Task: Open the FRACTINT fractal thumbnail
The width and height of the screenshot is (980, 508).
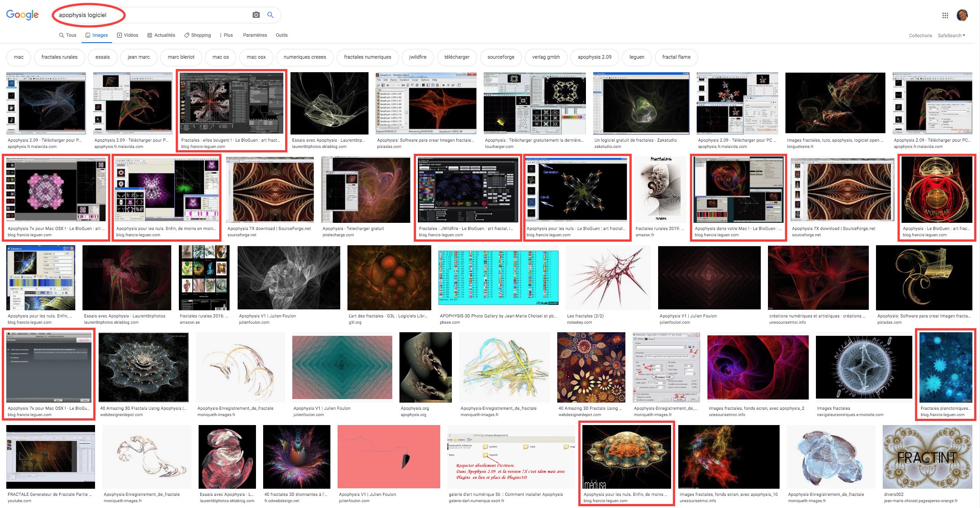Action: click(927, 457)
